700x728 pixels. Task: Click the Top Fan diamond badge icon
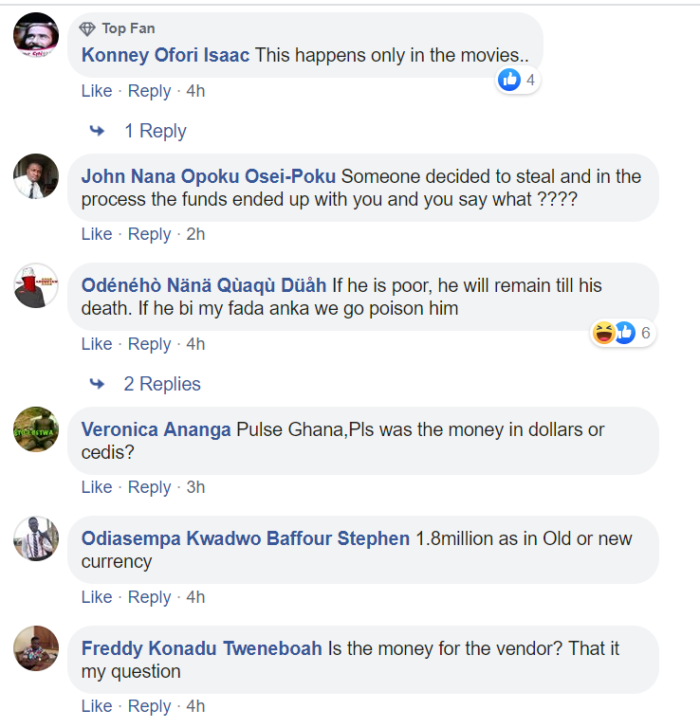[88, 28]
